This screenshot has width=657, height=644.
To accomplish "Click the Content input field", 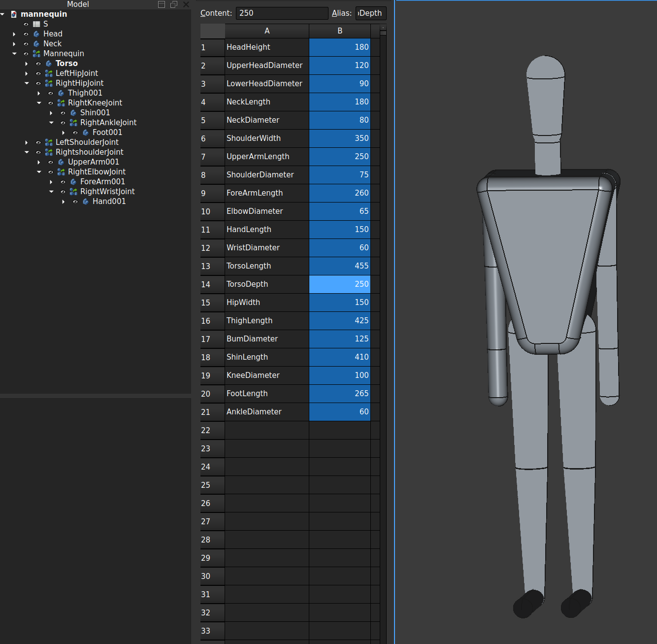I will 282,13.
